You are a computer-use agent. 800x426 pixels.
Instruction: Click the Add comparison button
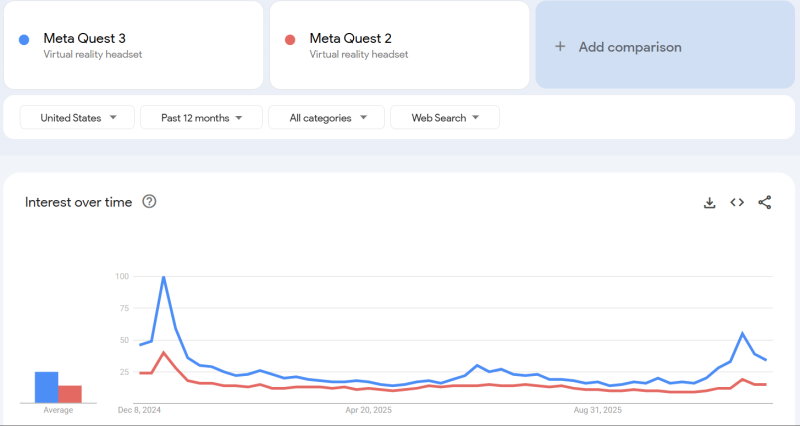click(x=629, y=47)
